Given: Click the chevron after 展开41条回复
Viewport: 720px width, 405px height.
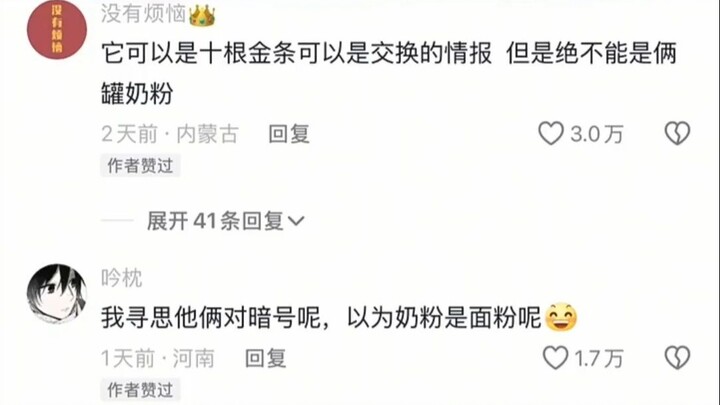Looking at the screenshot, I should point(296,221).
